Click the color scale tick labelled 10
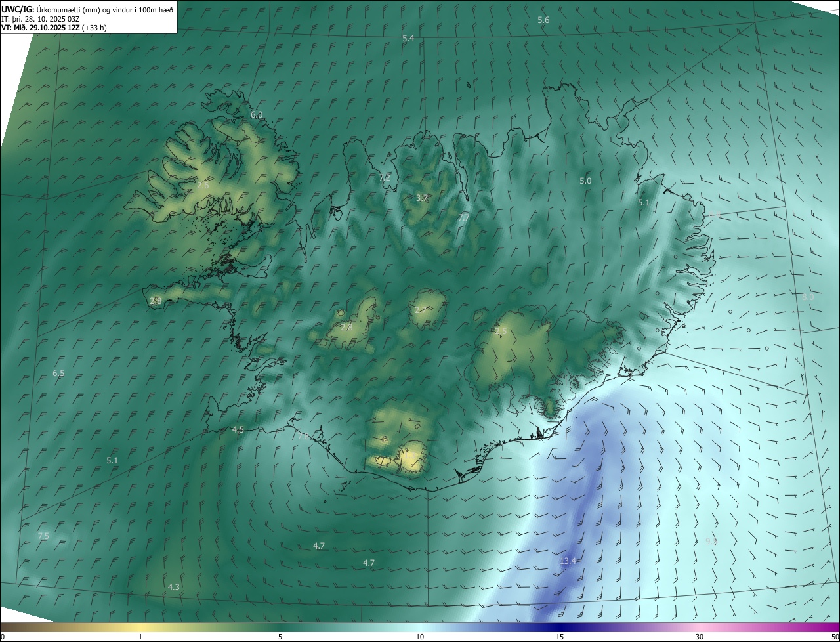 click(420, 637)
